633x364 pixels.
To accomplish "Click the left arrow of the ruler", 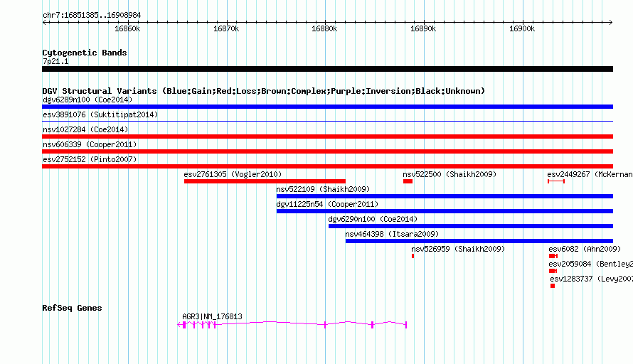I will pos(44,23).
